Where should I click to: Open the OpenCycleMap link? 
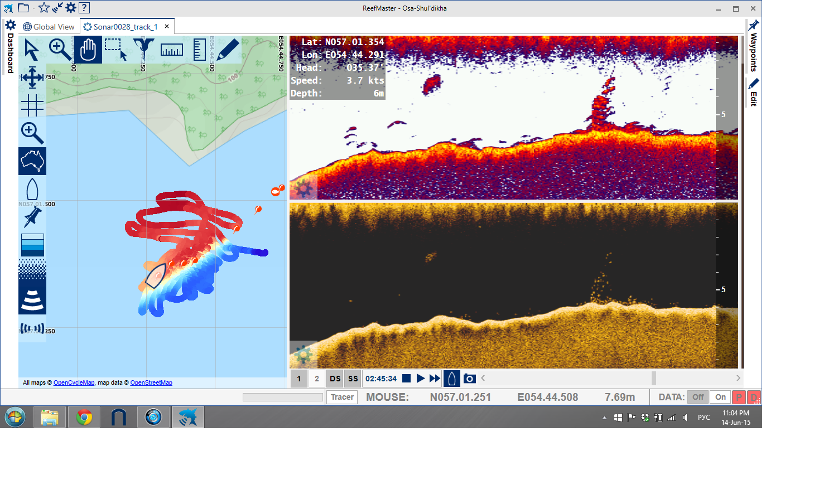tap(74, 382)
